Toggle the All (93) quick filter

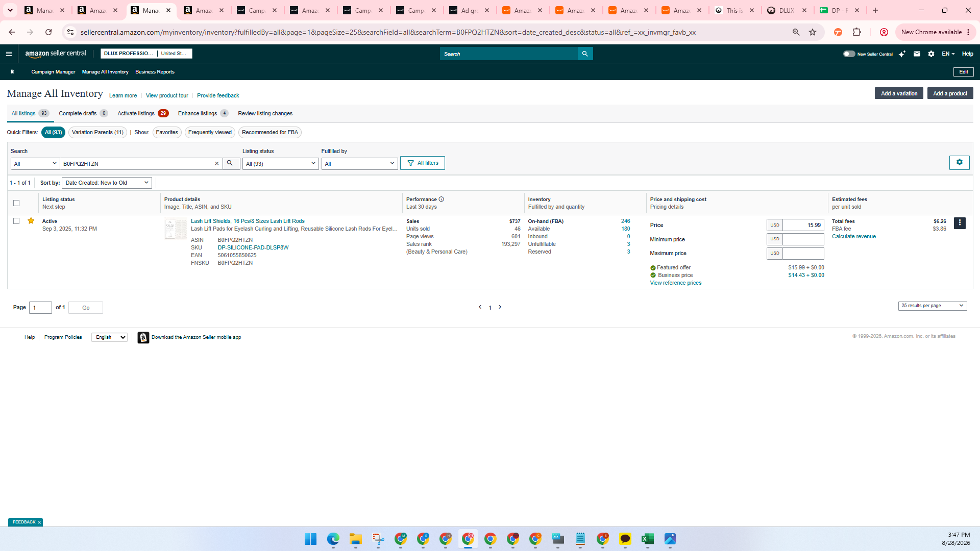point(53,133)
